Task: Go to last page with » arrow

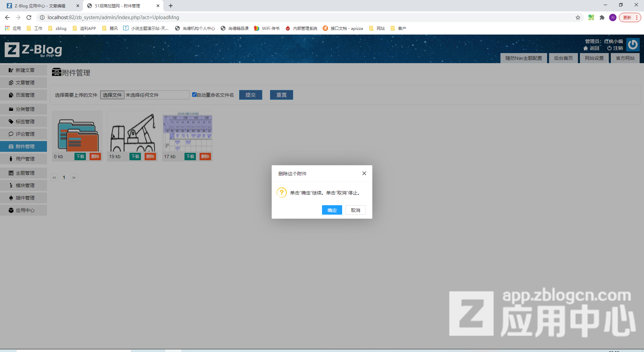Action: (x=74, y=177)
